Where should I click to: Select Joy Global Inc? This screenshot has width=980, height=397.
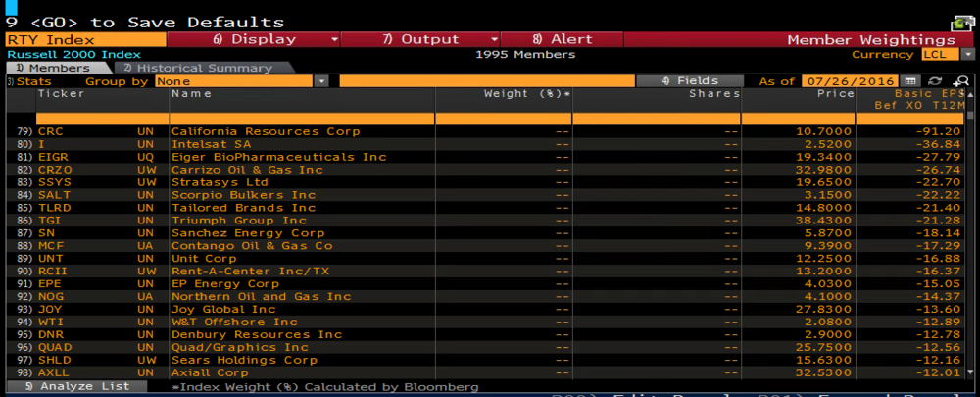point(223,310)
